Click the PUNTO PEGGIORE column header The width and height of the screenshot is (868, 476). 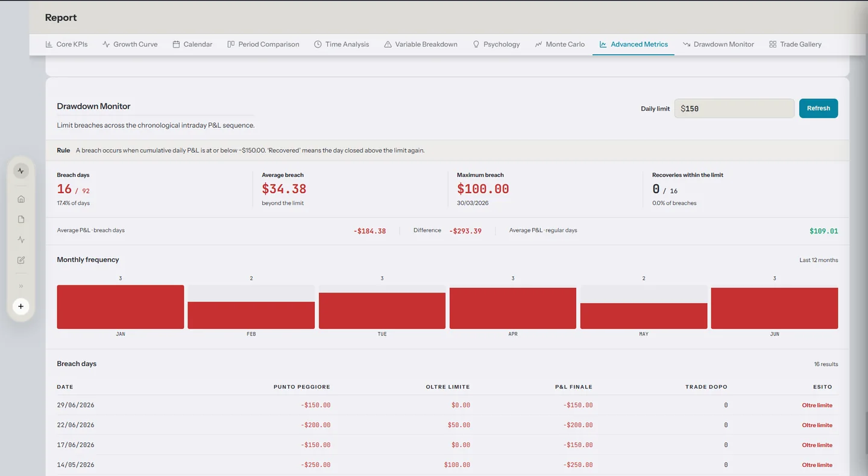[301, 387]
